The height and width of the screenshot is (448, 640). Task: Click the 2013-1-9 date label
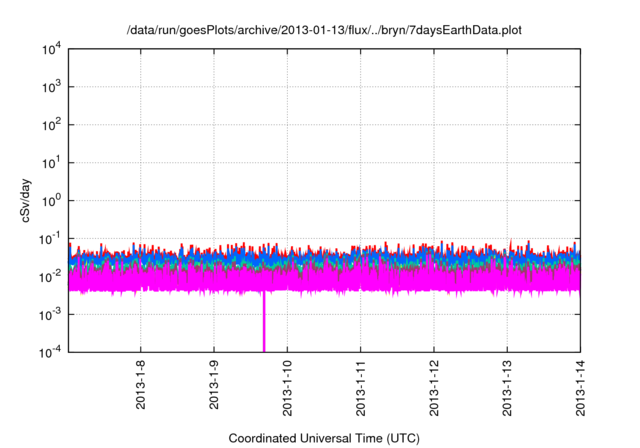(214, 385)
